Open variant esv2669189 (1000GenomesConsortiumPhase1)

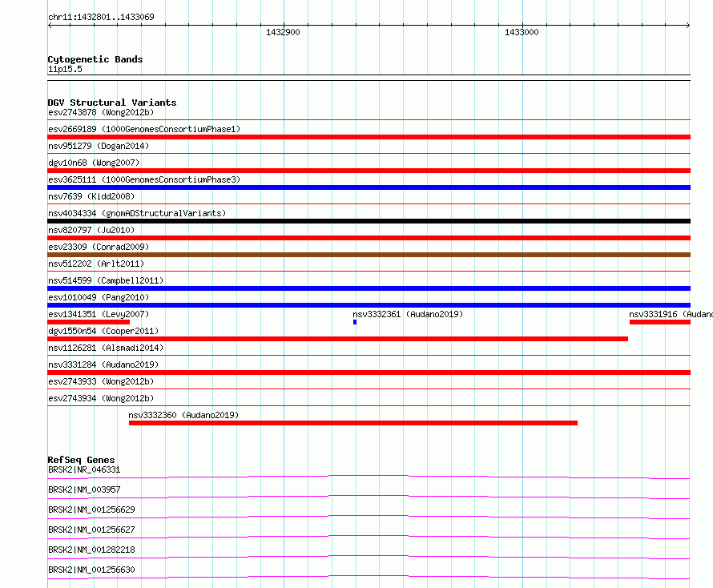coord(144,129)
